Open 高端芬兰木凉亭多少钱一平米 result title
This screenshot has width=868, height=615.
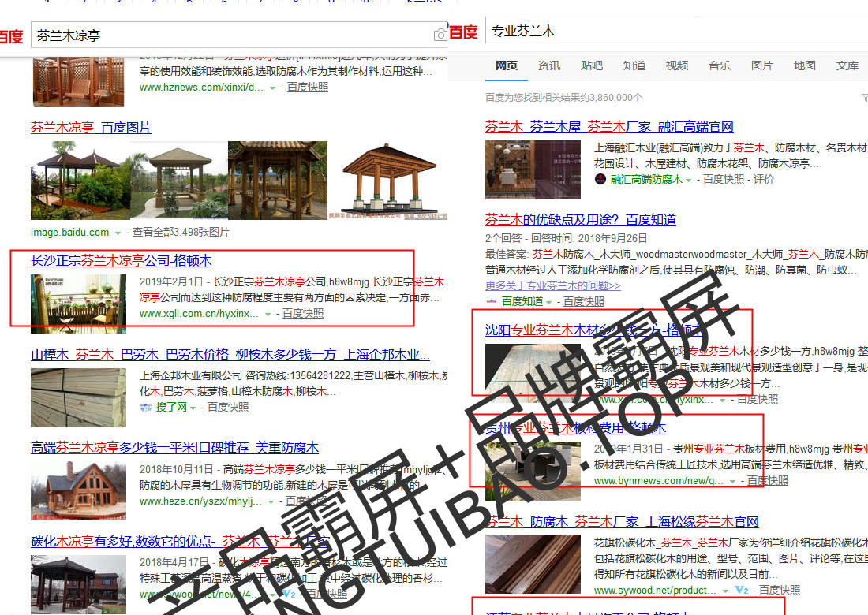[x=175, y=447]
